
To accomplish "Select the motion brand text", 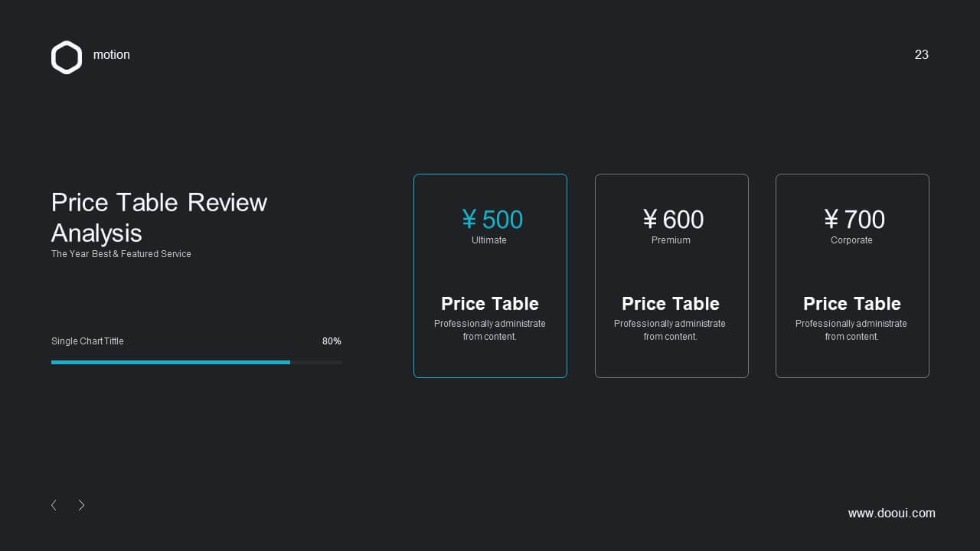I will click(x=112, y=55).
